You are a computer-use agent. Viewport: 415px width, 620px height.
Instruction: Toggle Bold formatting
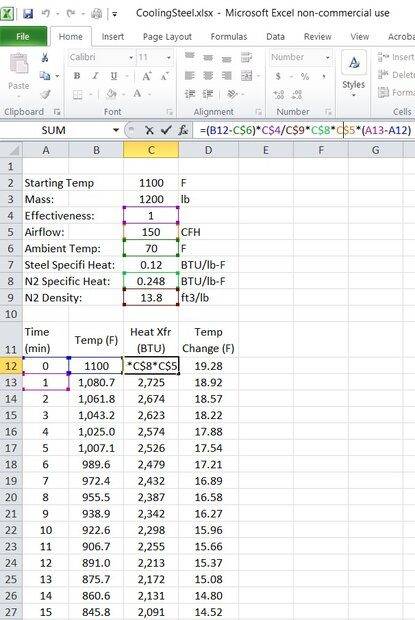pos(77,76)
